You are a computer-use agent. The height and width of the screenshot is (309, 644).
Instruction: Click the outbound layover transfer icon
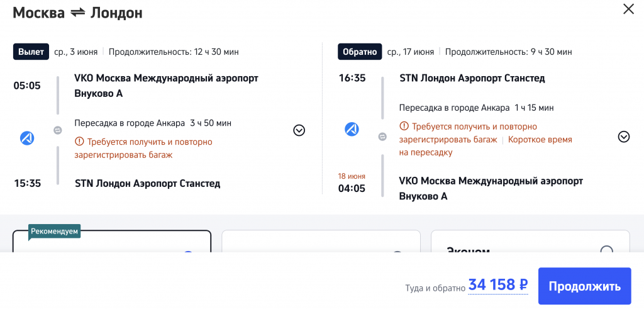coord(57,130)
